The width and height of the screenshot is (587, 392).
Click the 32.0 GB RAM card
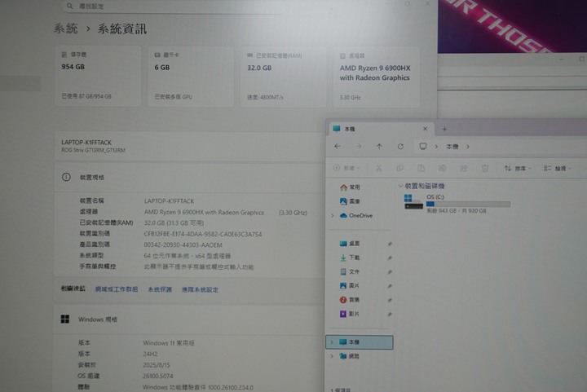pos(283,77)
